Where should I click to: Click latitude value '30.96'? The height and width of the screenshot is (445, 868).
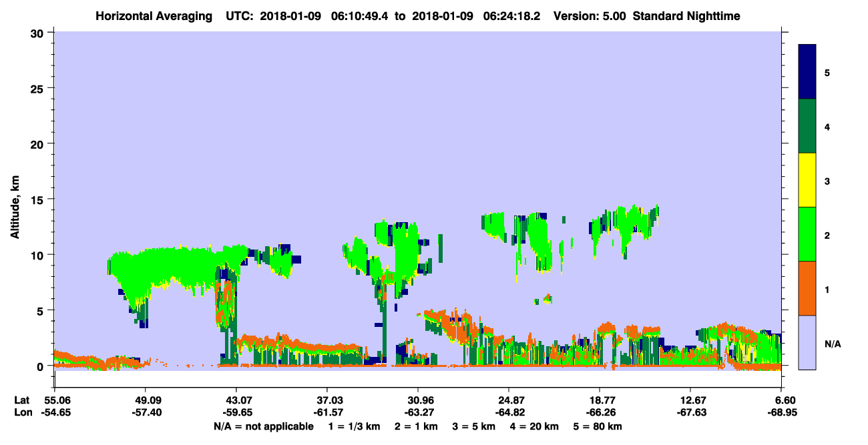click(418, 400)
